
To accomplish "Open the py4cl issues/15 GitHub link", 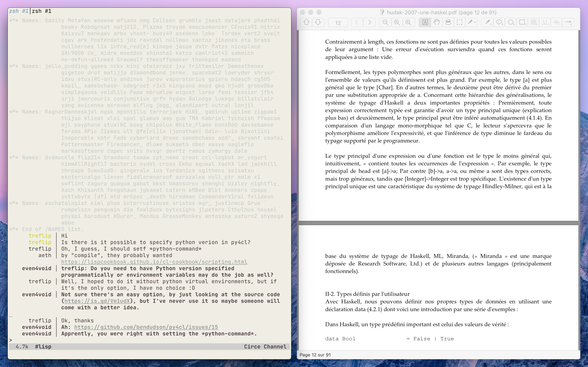I will (146, 327).
